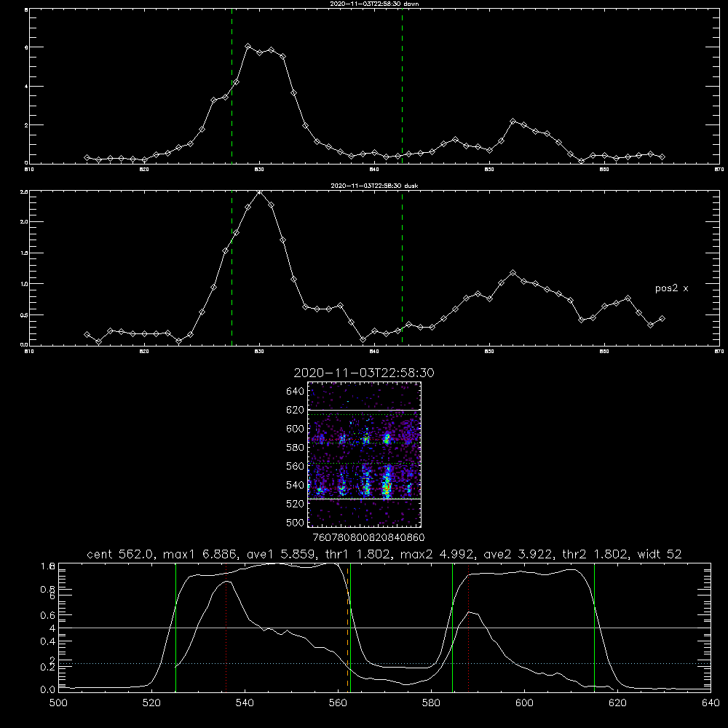Click the green vertical line near 615 in bottom plot
The height and width of the screenshot is (728, 728).
click(x=594, y=627)
